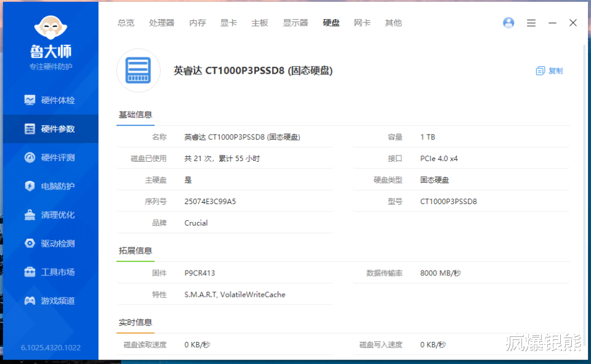This screenshot has width=591, height=364.
Task: Switch to 显卡 tab
Action: [x=228, y=23]
